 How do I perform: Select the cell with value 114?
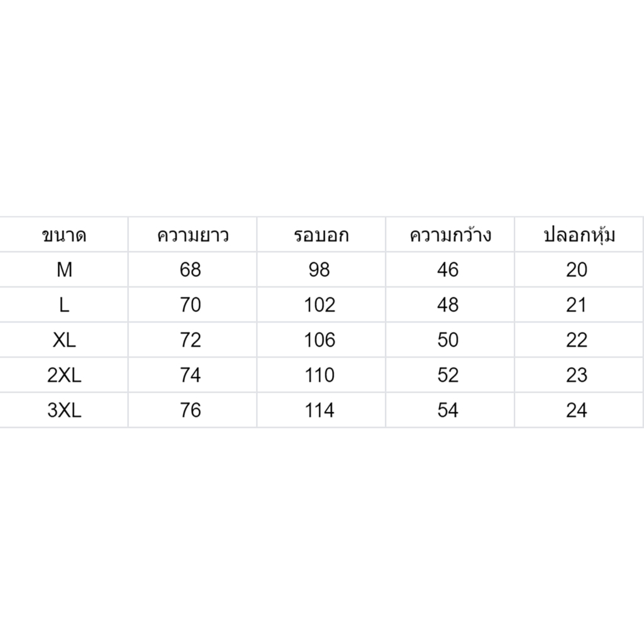pyautogui.click(x=321, y=410)
